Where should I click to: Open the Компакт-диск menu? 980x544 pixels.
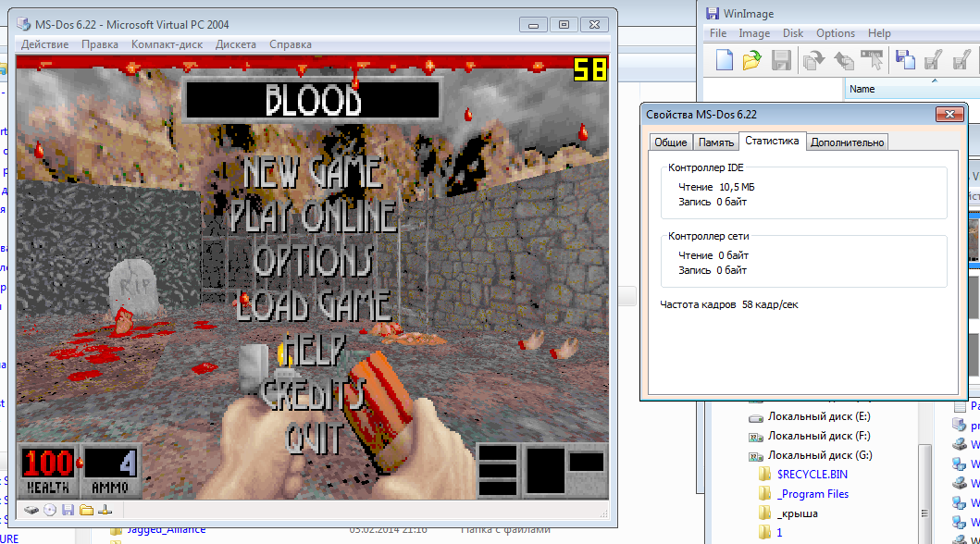click(167, 44)
